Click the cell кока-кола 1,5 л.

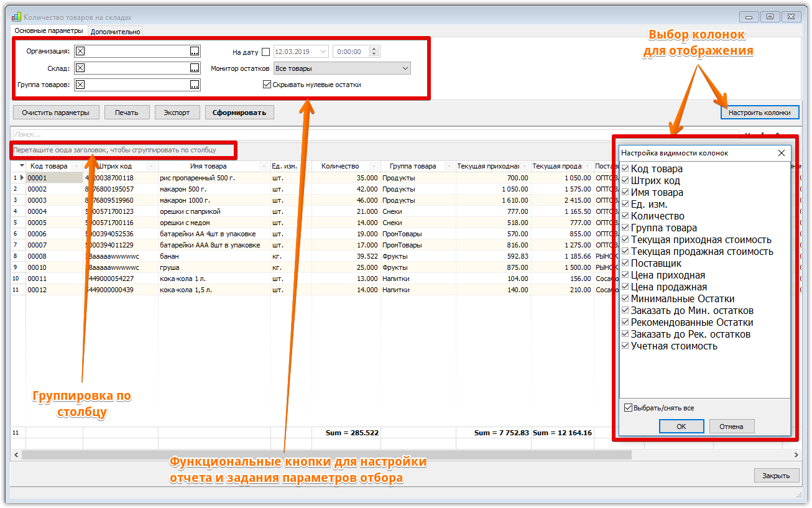pos(214,290)
